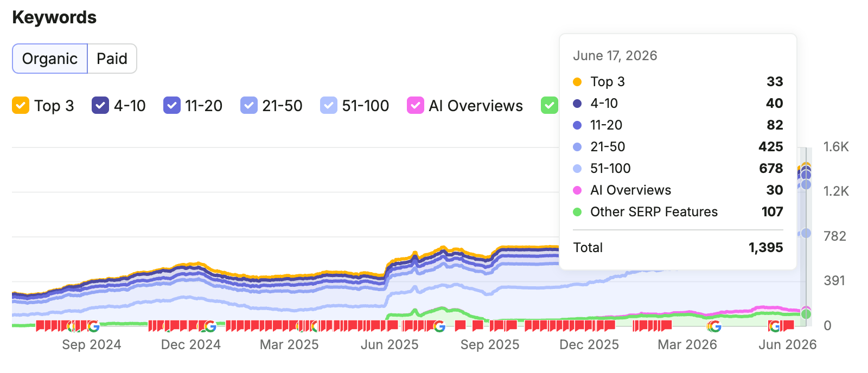Switch to the Paid tab
The width and height of the screenshot is (868, 373).
(112, 59)
